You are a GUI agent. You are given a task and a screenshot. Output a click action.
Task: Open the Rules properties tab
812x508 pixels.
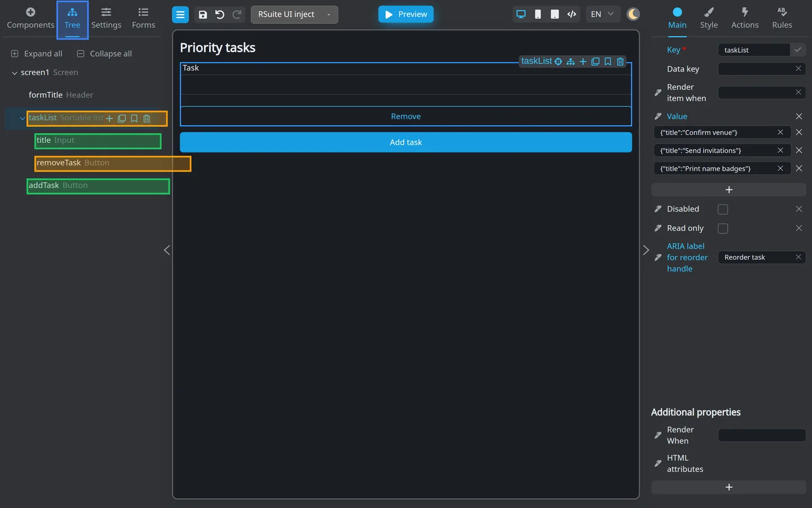(782, 19)
